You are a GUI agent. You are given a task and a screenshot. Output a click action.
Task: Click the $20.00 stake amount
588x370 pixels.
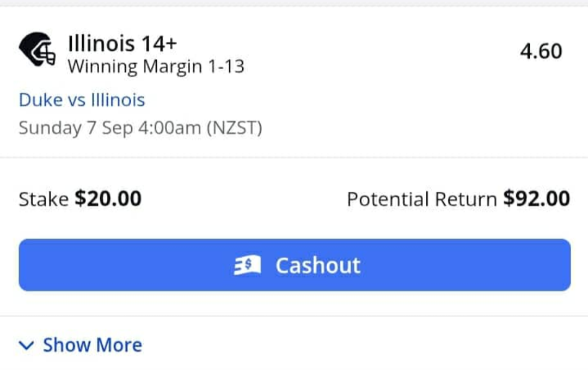click(108, 199)
